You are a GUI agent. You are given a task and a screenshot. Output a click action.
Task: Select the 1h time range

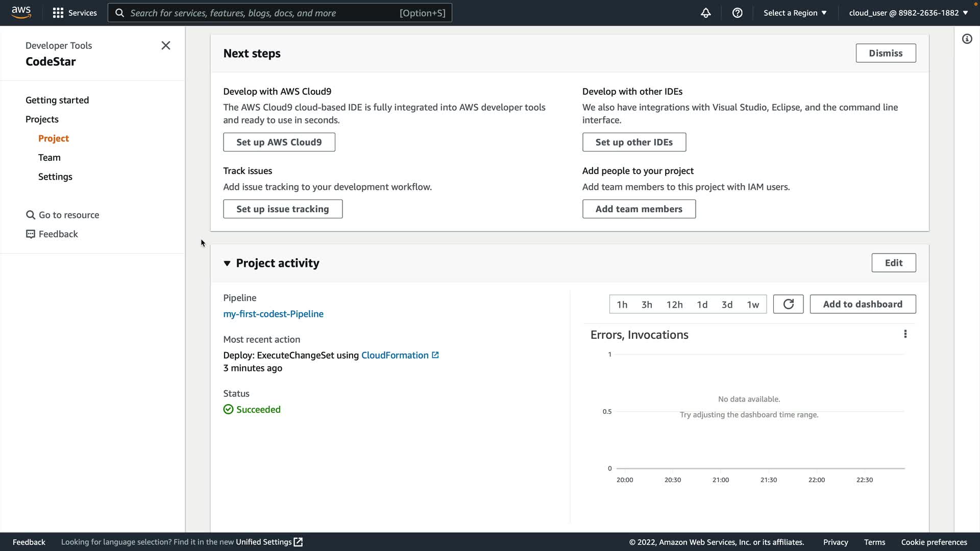point(622,305)
